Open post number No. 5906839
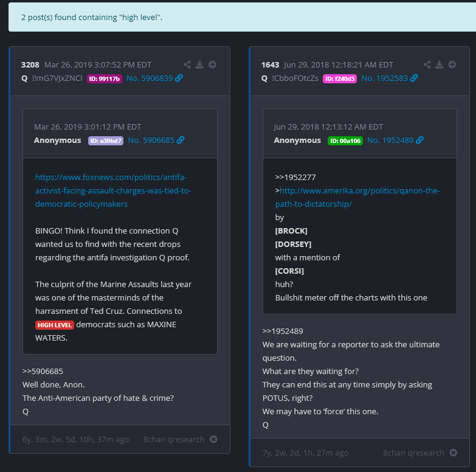Screen dimensions: 476x472 click(x=150, y=78)
